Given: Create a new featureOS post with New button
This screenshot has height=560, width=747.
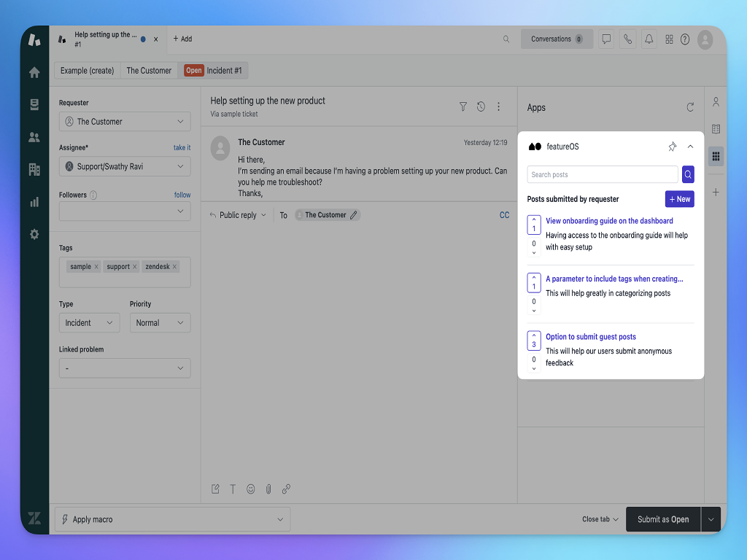Looking at the screenshot, I should [x=679, y=199].
